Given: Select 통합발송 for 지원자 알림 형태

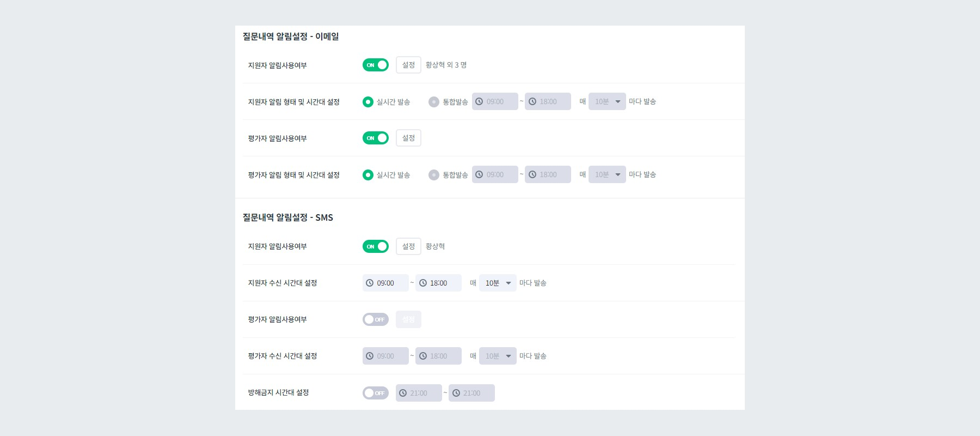Looking at the screenshot, I should tap(434, 101).
